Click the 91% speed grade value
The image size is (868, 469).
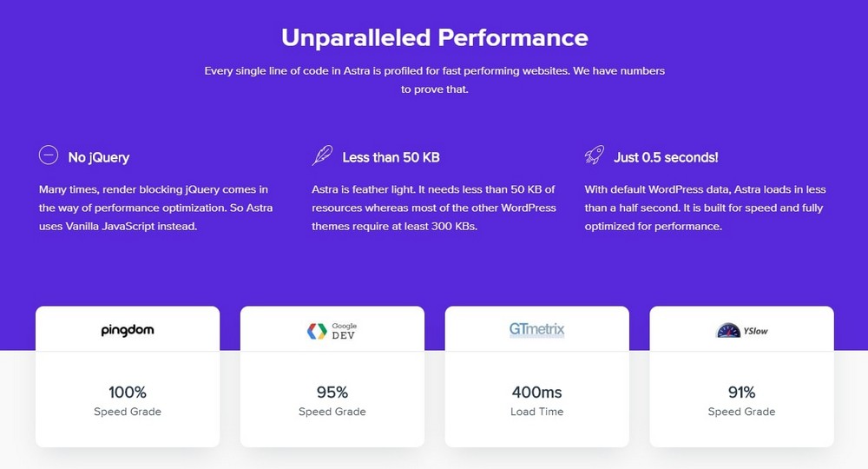(742, 392)
